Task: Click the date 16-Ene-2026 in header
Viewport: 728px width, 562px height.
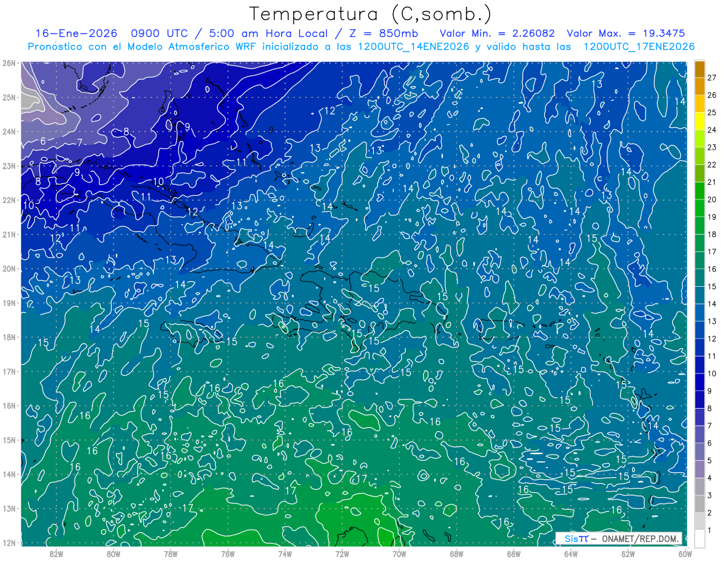Action: (76, 34)
